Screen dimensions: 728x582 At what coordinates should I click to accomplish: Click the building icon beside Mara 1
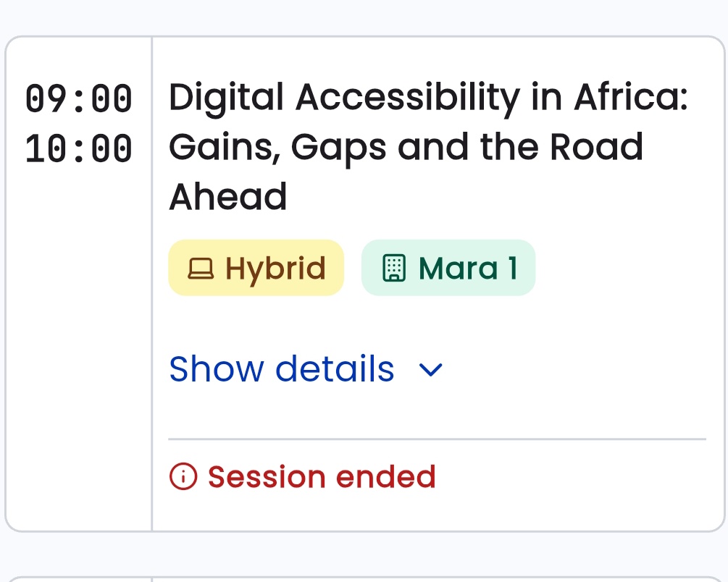click(x=394, y=269)
